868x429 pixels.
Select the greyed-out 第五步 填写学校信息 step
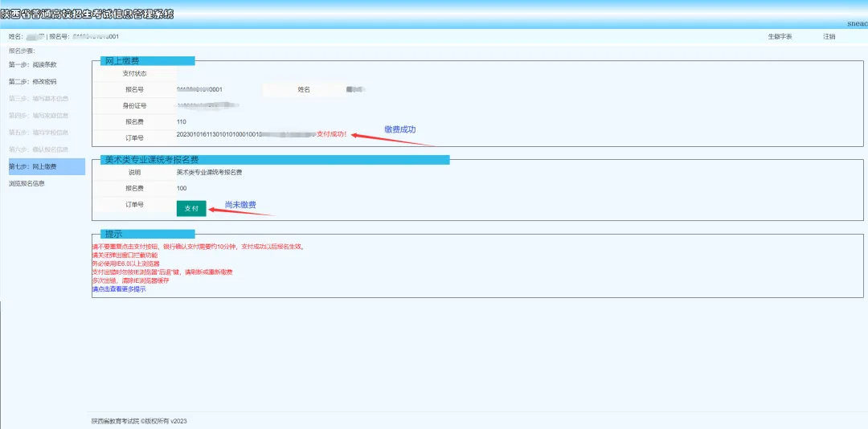point(39,133)
